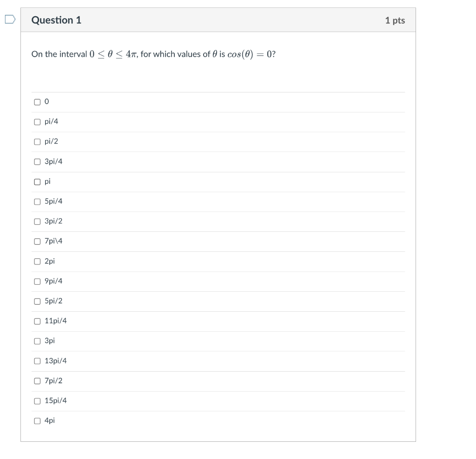Check the 3pi/4 option
Image resolution: width=476 pixels, height=459 pixels.
tap(37, 162)
